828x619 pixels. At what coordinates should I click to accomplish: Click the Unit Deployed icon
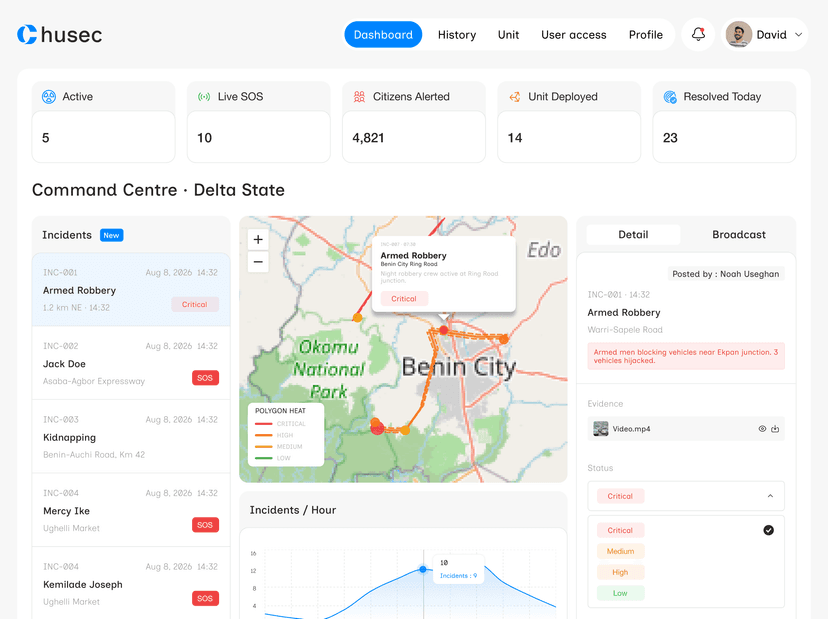point(514,97)
